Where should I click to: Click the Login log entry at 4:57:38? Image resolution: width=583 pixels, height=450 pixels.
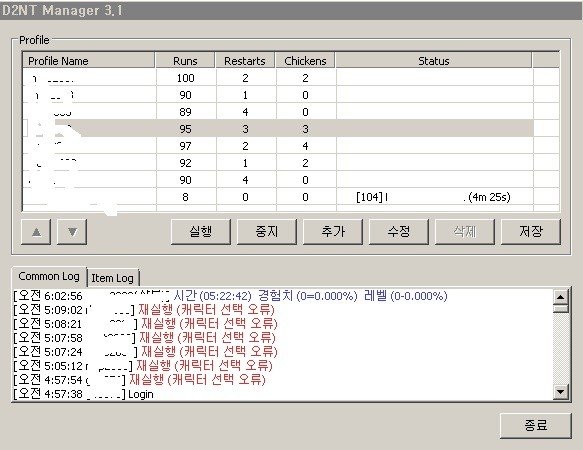click(83, 394)
